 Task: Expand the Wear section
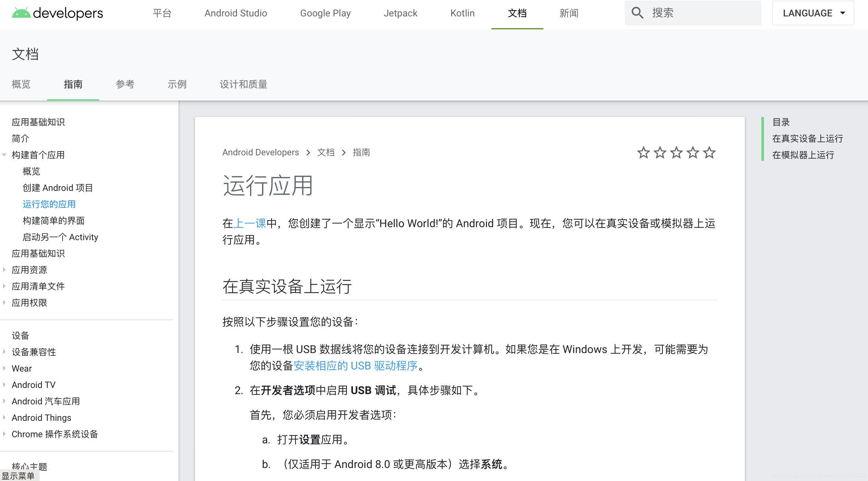4,368
